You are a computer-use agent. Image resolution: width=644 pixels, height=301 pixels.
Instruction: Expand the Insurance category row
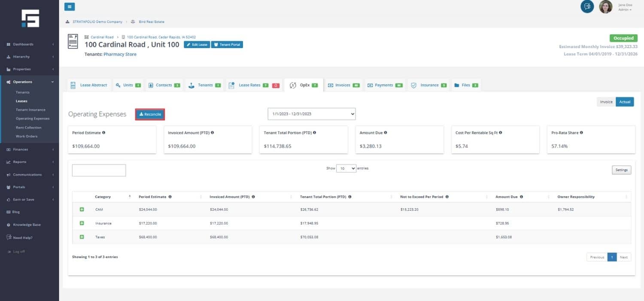click(82, 223)
